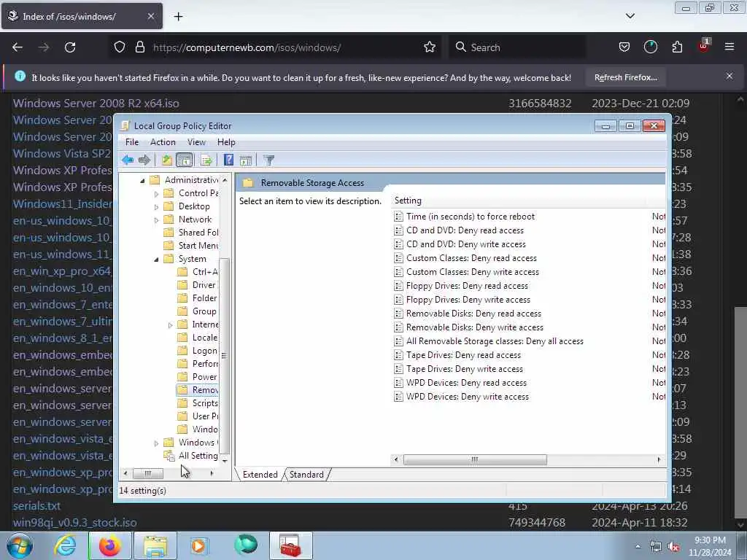
Task: Dismiss the Firefox notification bar
Action: click(729, 76)
